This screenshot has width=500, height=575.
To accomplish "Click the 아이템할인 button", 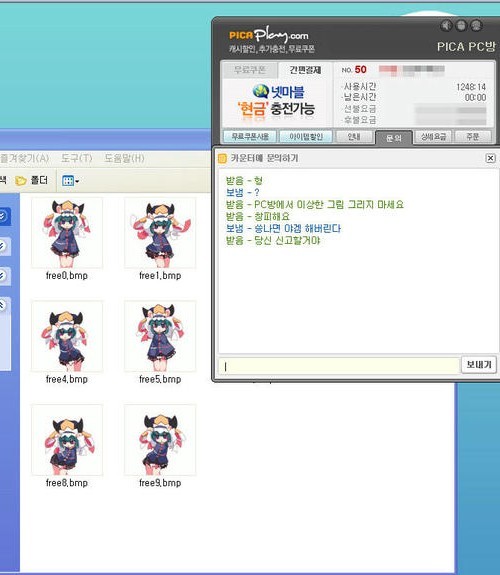I will tap(306, 137).
